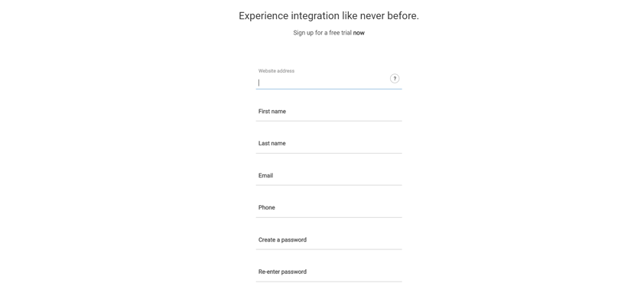Click the "Phone" placeholder label
Screen dimensions: 644x283
point(267,207)
